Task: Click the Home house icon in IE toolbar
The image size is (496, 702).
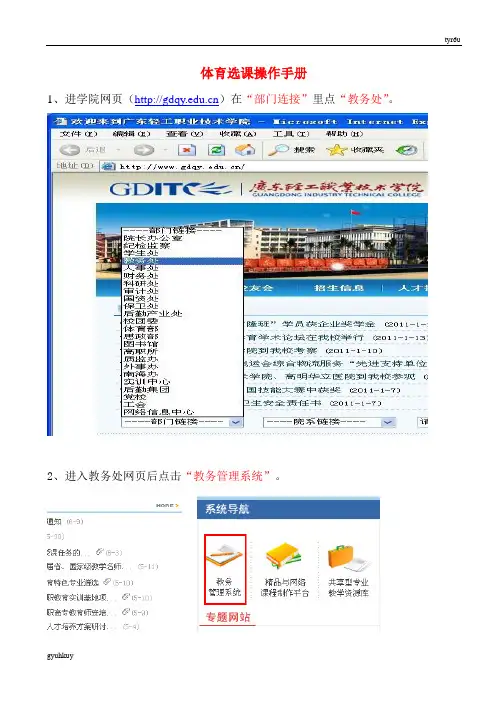Action: (245, 150)
